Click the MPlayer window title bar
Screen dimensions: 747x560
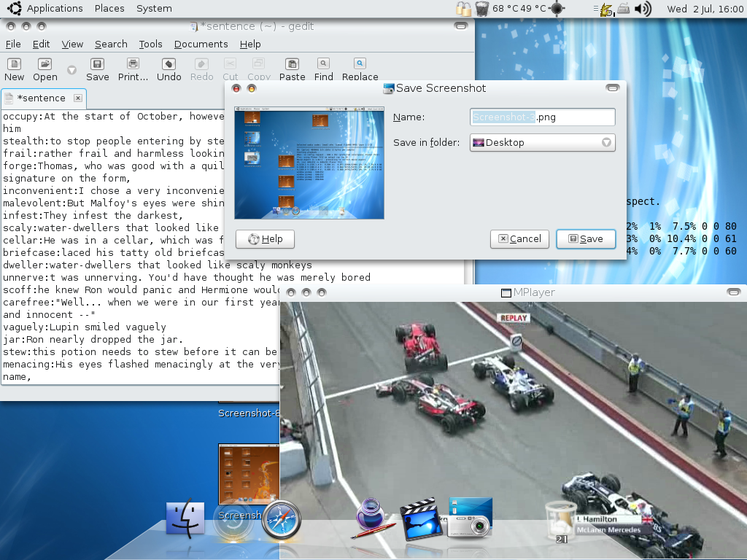tap(514, 292)
